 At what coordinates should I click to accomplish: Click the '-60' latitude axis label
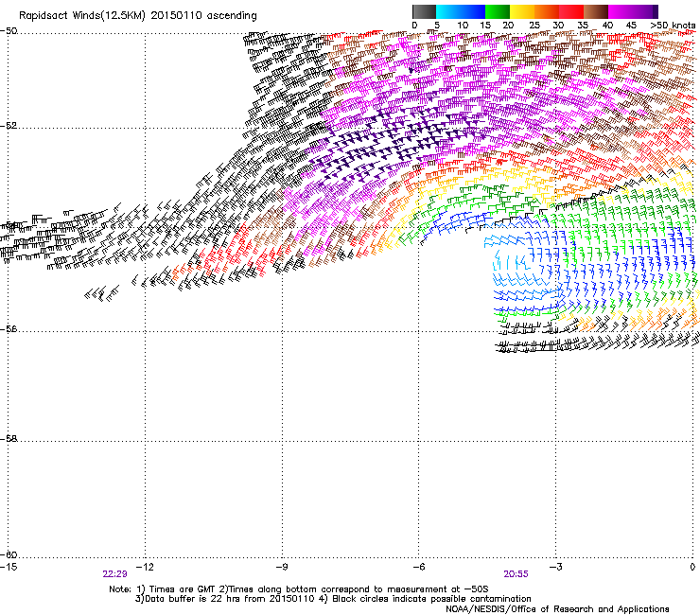pyautogui.click(x=9, y=554)
